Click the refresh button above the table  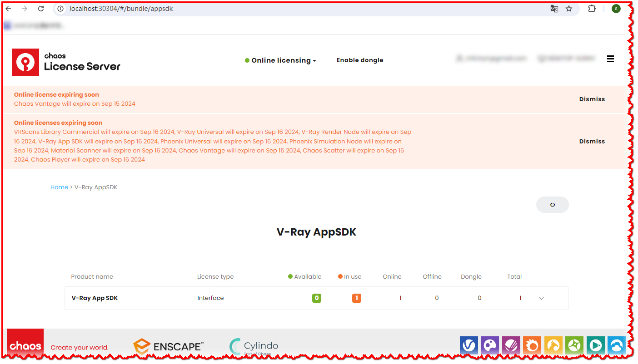pos(552,205)
